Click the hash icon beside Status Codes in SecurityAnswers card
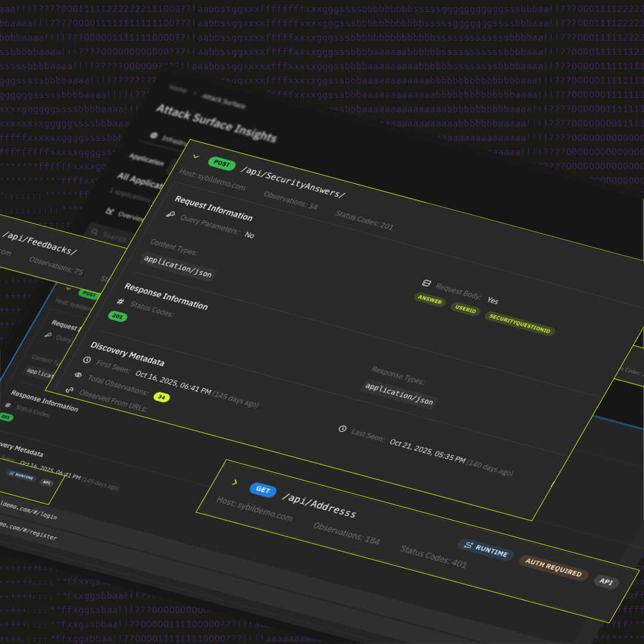The height and width of the screenshot is (644, 644). (x=120, y=302)
